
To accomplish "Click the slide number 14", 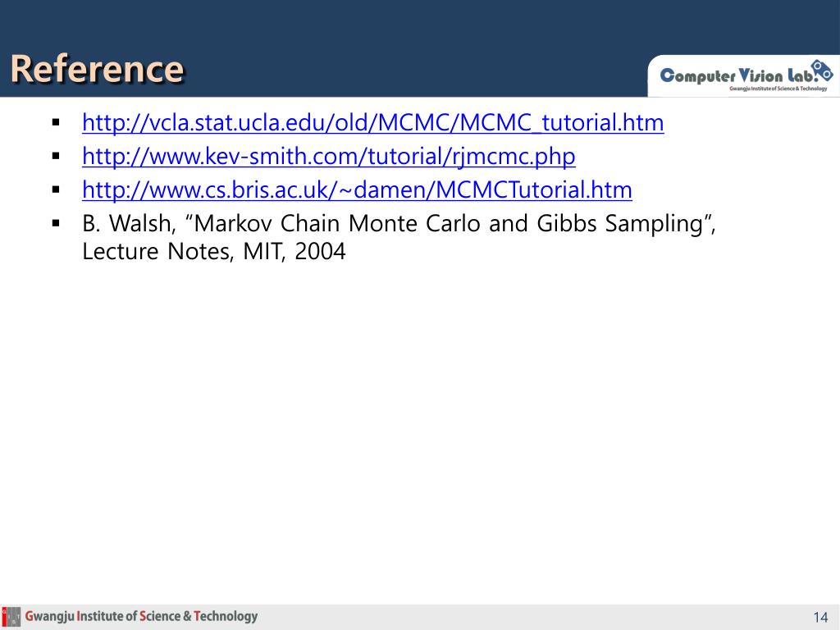I will tap(820, 618).
